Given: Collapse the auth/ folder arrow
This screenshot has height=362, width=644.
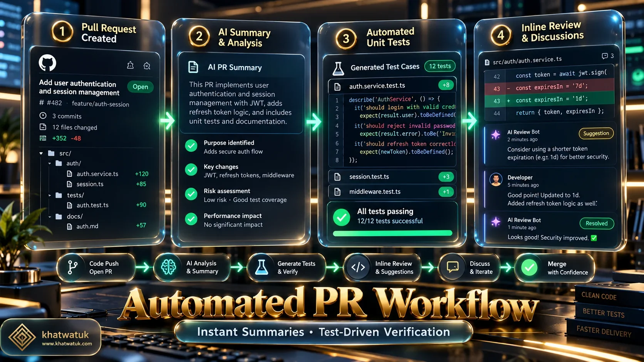Looking at the screenshot, I should coord(50,163).
